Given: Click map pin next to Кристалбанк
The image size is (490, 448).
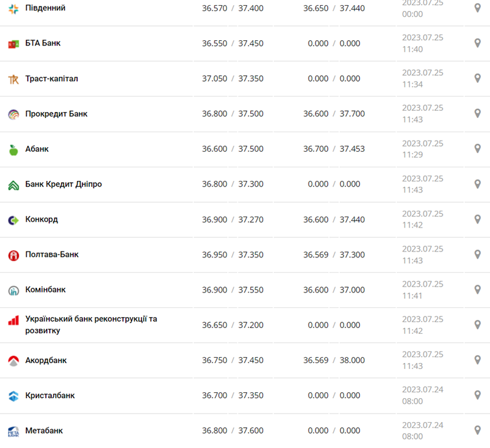Looking at the screenshot, I should [478, 395].
